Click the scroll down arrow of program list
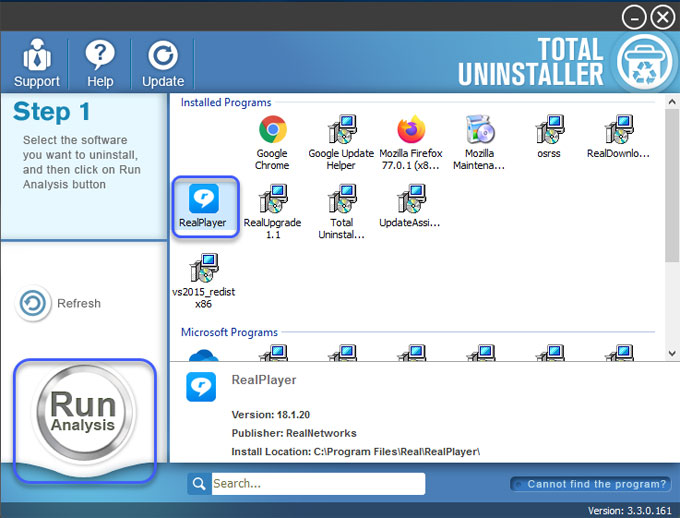Image resolution: width=680 pixels, height=518 pixels. pyautogui.click(x=672, y=353)
